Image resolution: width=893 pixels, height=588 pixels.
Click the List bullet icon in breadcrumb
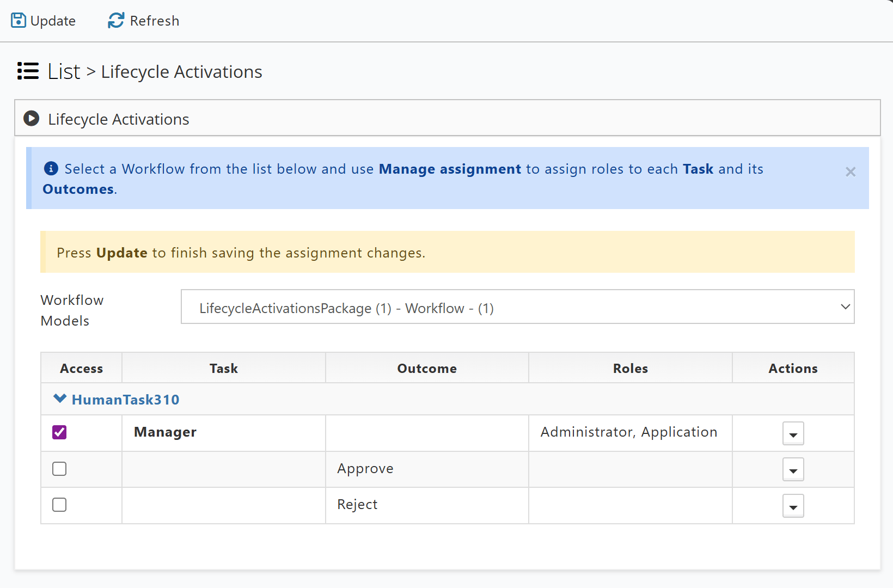(x=28, y=71)
